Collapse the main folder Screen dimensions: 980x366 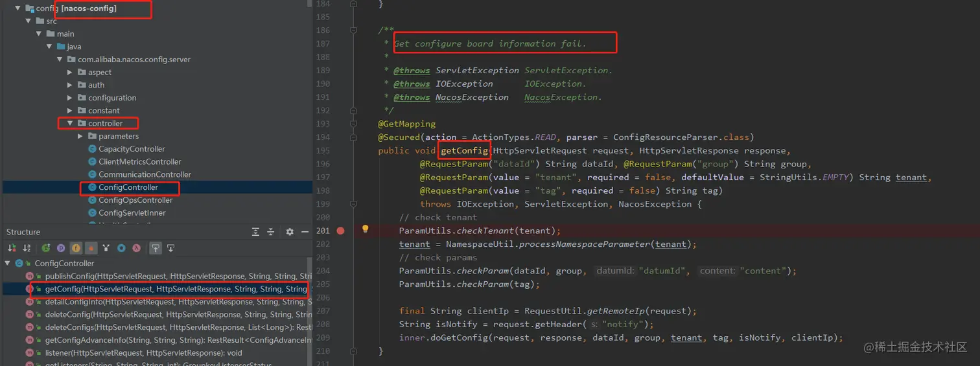click(38, 34)
